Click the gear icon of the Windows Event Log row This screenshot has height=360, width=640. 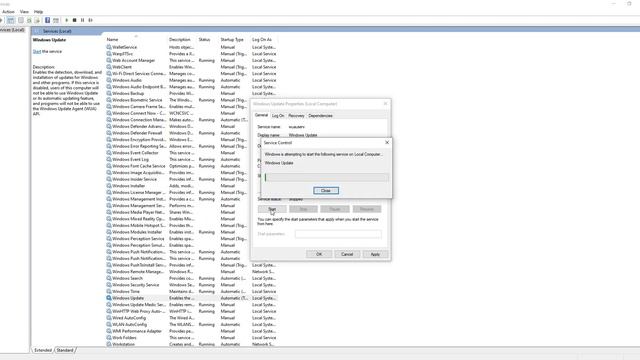(x=109, y=159)
